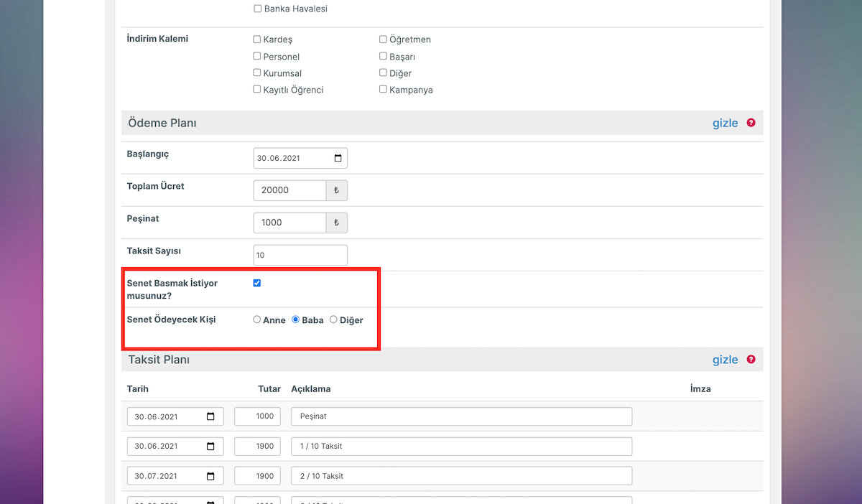Open calendar icon on the 1 / 10 Taksit date

point(210,447)
